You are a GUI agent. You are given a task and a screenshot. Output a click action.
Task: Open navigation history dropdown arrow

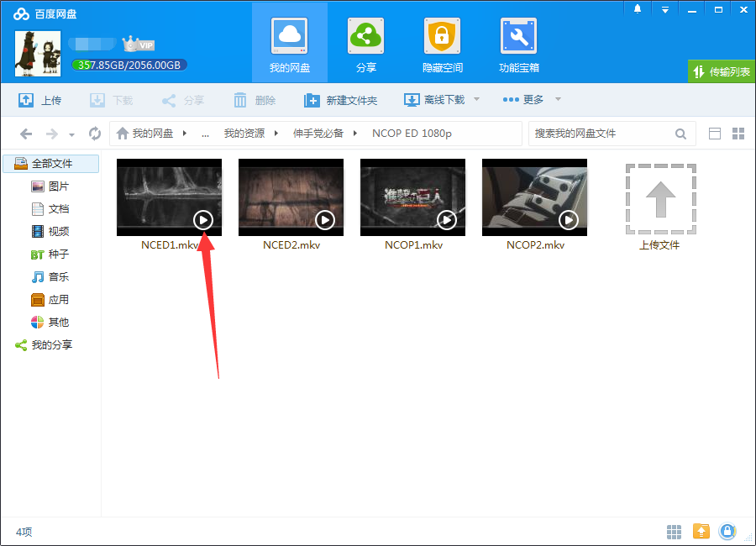(x=71, y=135)
